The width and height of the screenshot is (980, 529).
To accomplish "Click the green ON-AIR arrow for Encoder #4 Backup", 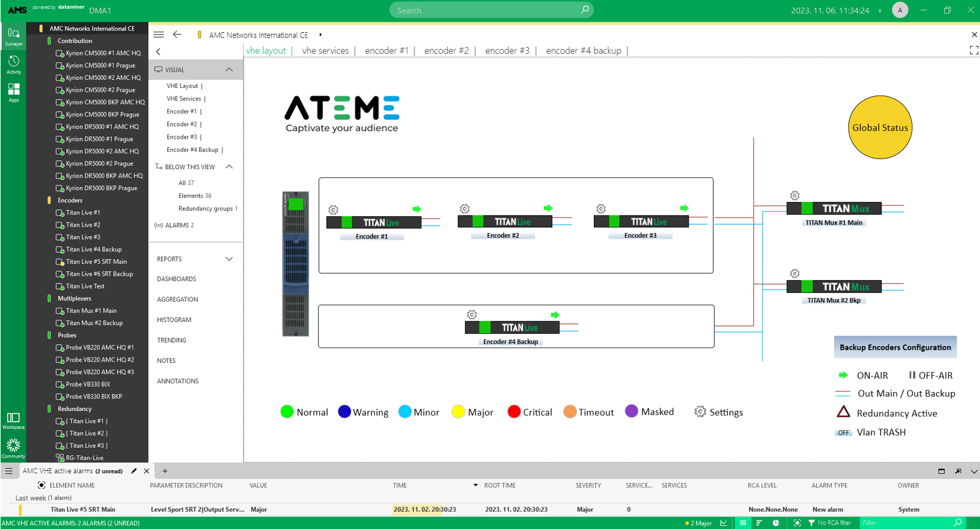I will point(555,315).
